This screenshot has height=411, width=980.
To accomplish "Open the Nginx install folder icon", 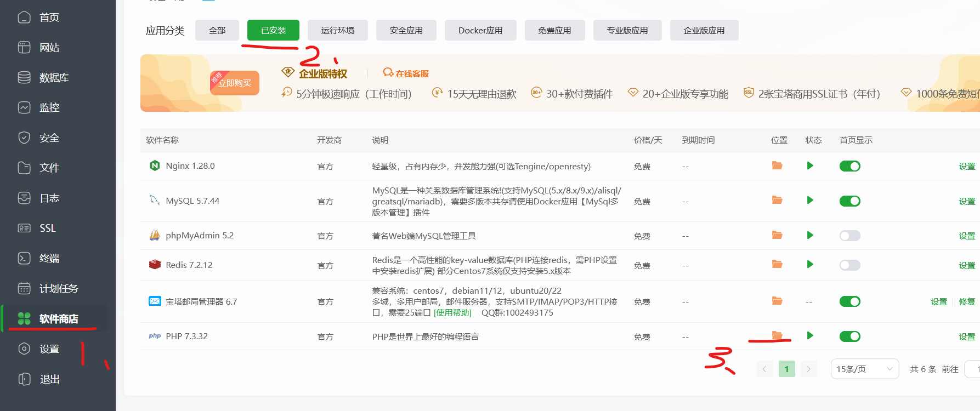I will (777, 165).
